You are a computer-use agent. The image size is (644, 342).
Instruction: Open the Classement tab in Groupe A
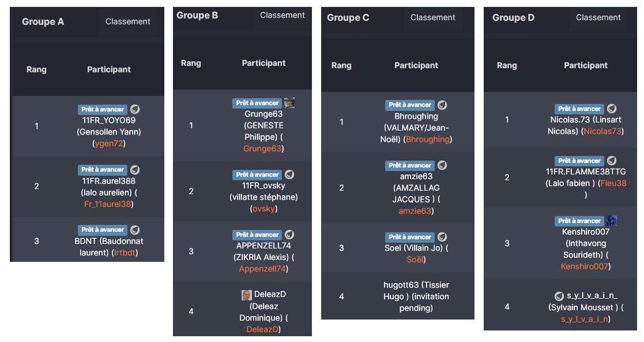[x=128, y=21]
